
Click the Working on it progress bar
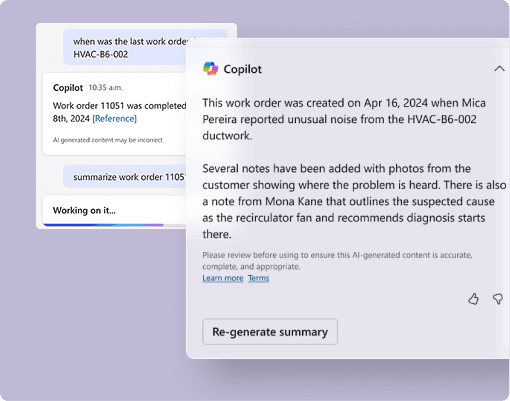[103, 225]
